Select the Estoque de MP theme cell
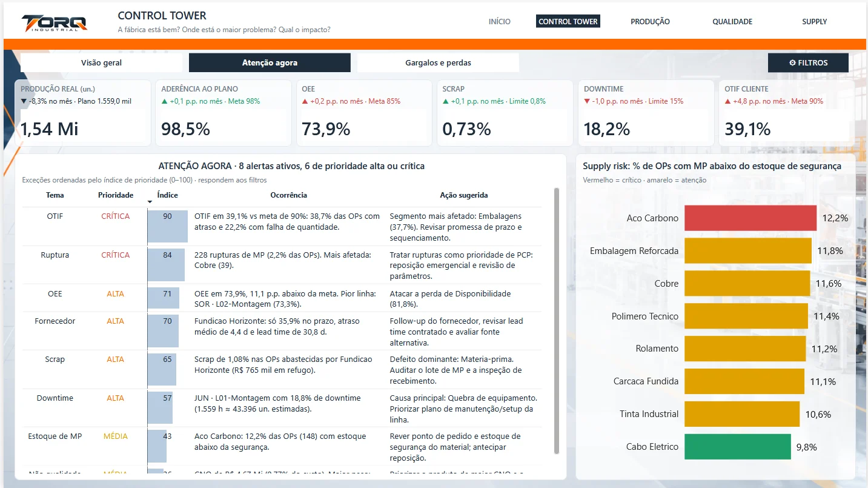 tap(55, 436)
